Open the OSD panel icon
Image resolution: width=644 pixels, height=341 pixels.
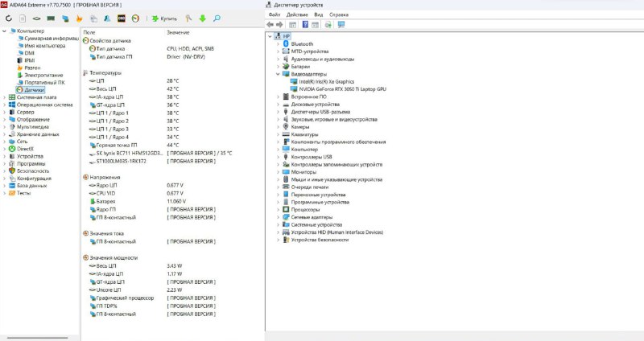click(x=122, y=18)
